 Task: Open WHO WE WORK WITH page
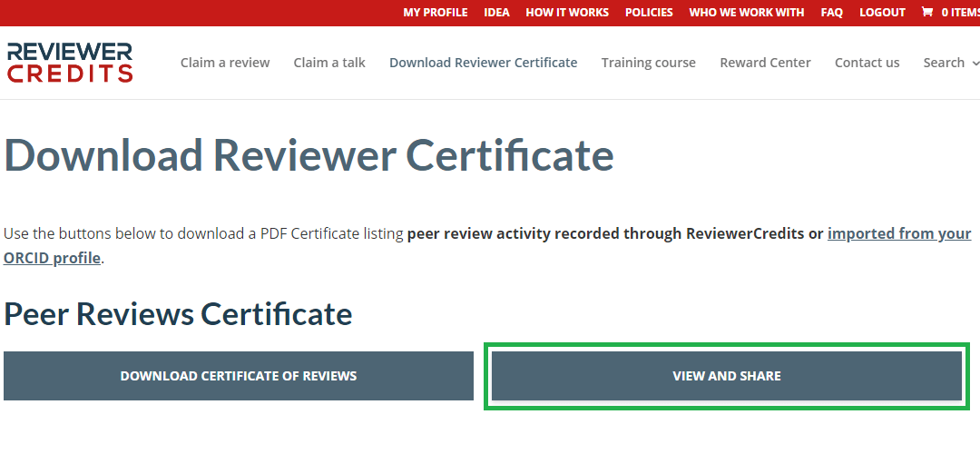(747, 13)
